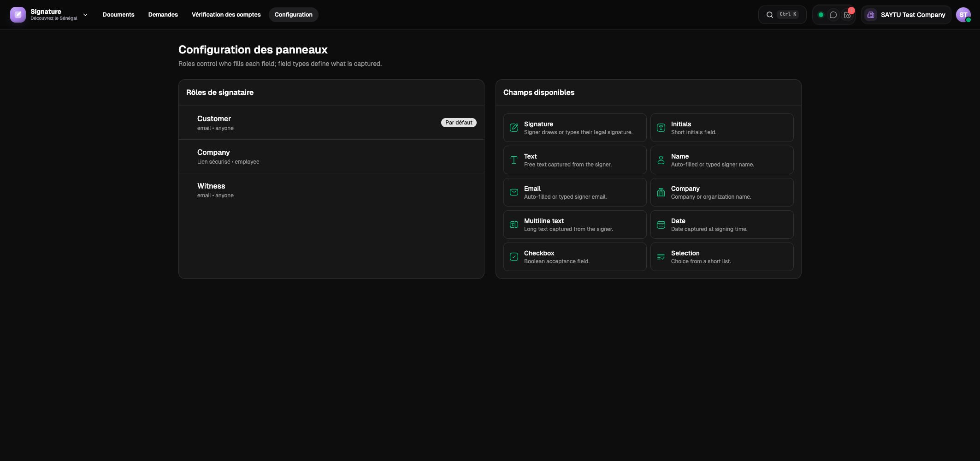The width and height of the screenshot is (980, 461).
Task: Open the chat messages icon
Action: click(833, 15)
